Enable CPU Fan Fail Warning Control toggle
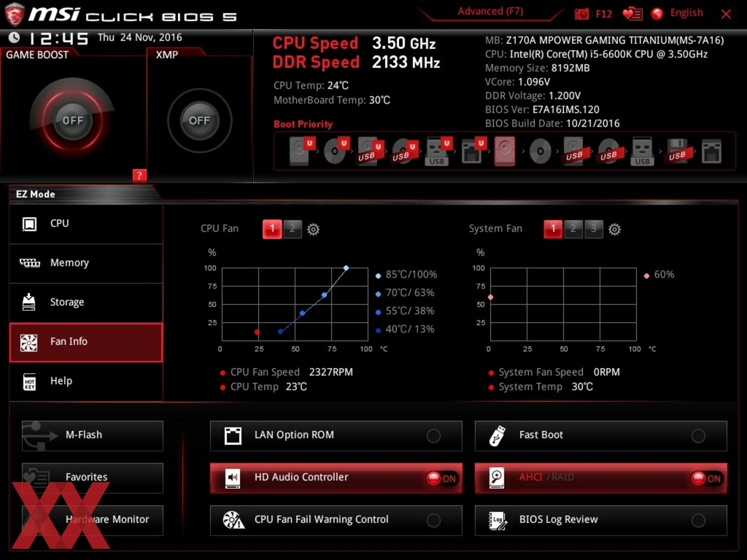Viewport: 747px width, 560px height. [x=433, y=520]
